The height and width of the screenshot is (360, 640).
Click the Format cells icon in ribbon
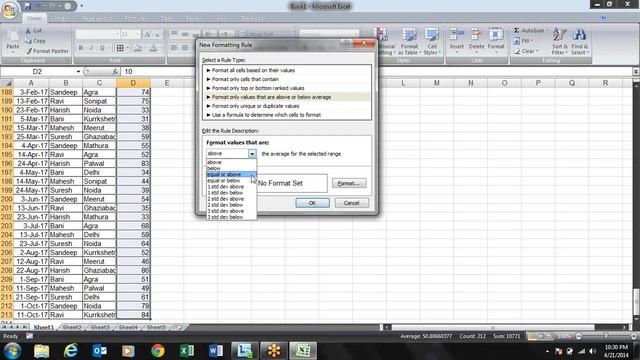pos(496,41)
